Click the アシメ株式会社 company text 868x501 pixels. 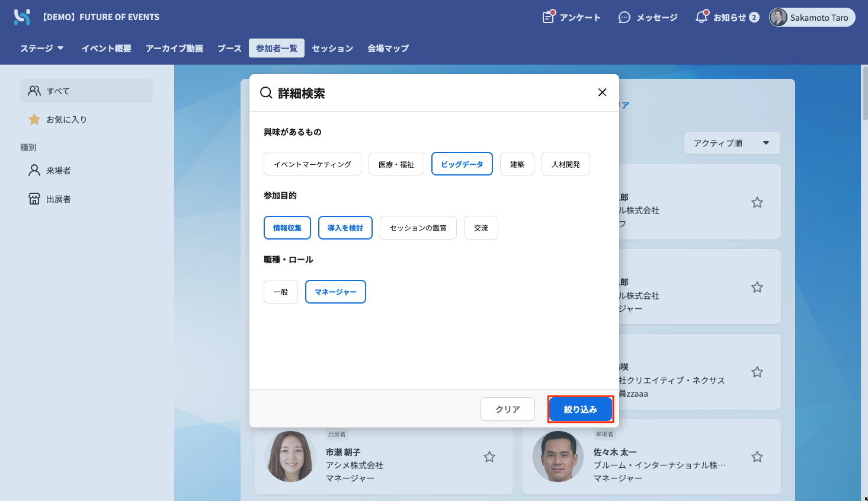354,465
